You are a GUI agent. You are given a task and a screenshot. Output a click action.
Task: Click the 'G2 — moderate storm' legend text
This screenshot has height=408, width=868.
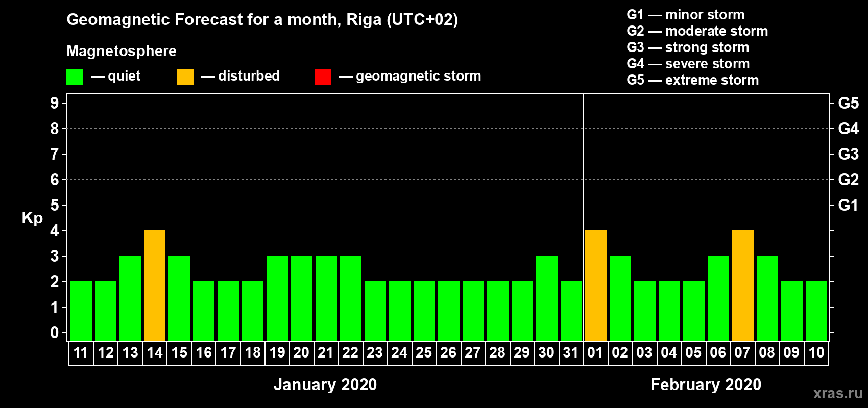pyautogui.click(x=697, y=31)
